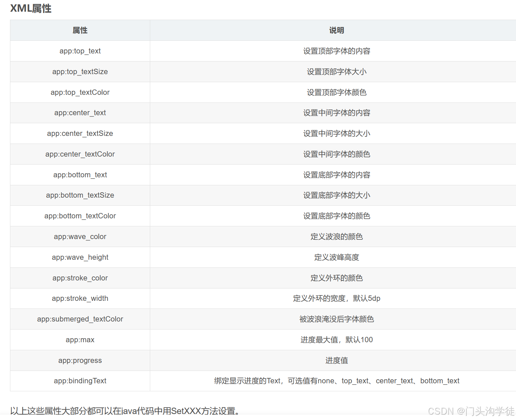Click the 设置顶部字体颜色 description
The height and width of the screenshot is (420, 516).
tap(336, 92)
